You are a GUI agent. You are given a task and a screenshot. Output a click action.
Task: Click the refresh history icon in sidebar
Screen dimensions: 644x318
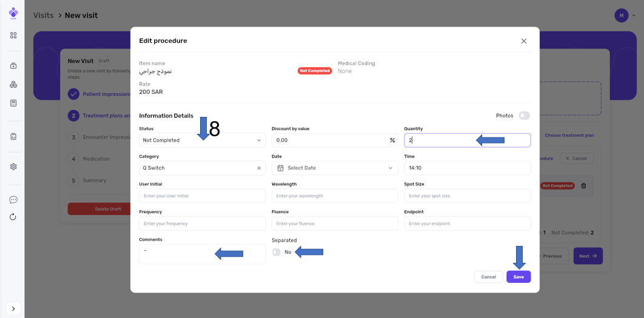(x=13, y=217)
